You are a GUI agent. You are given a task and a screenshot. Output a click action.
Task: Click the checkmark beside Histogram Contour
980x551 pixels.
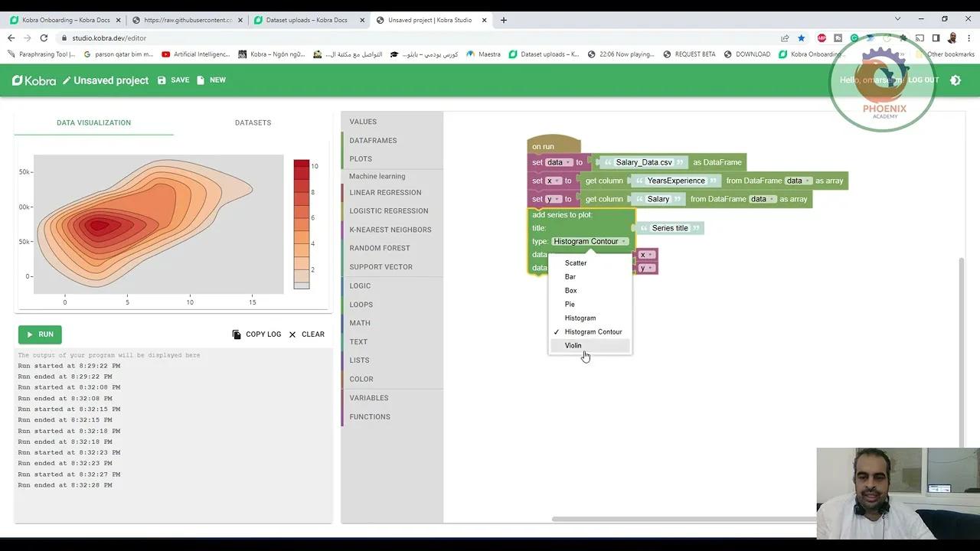557,331
